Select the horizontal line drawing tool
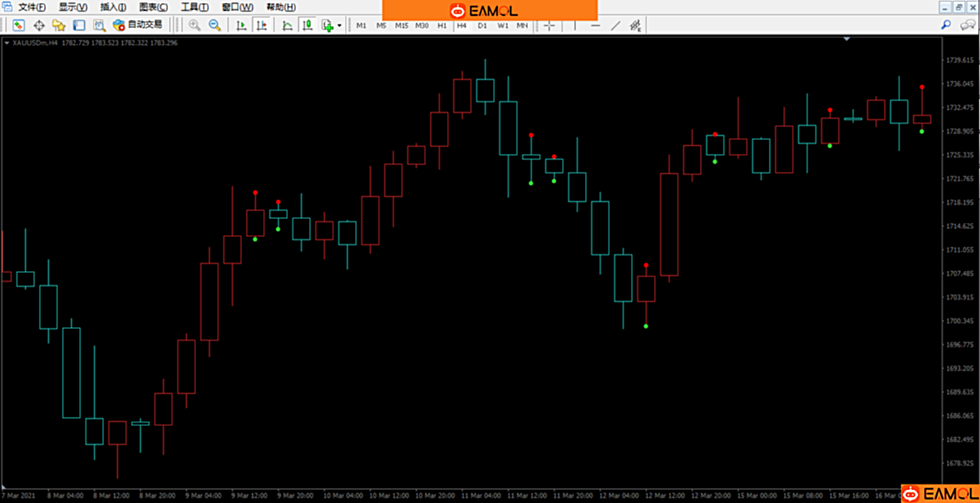Viewport: 980px width, 503px height. [x=596, y=25]
